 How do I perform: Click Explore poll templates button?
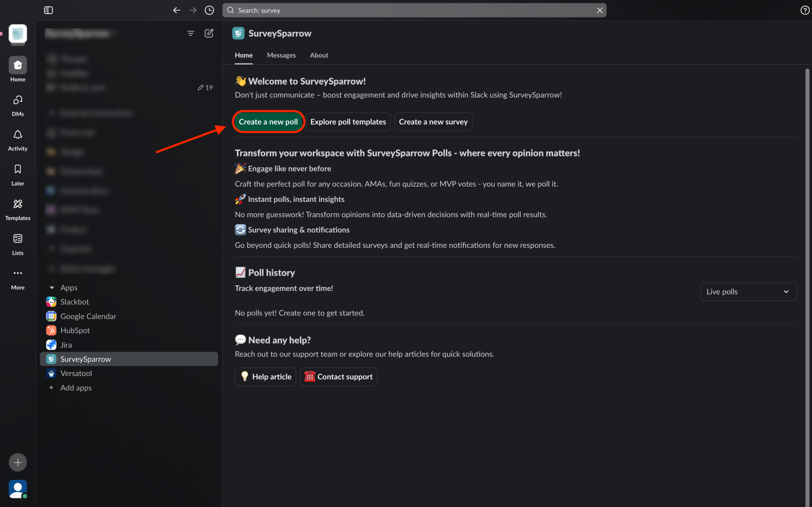click(x=348, y=122)
